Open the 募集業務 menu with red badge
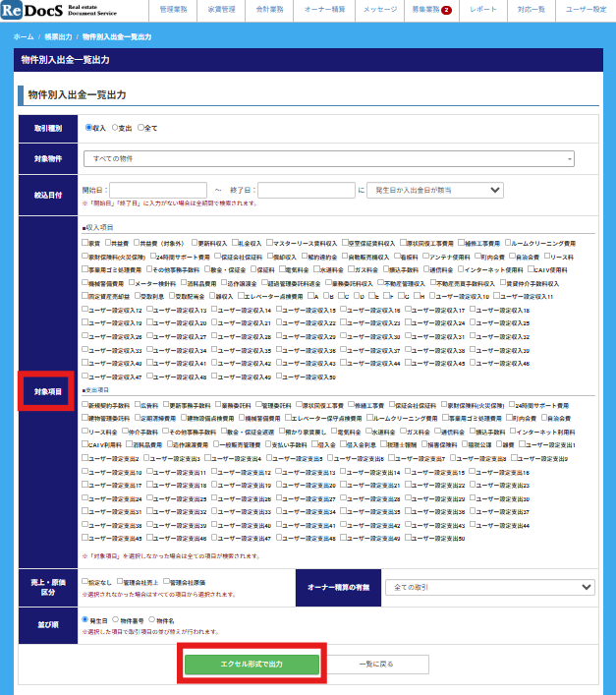Screen dimensions: 616x695 click(431, 9)
